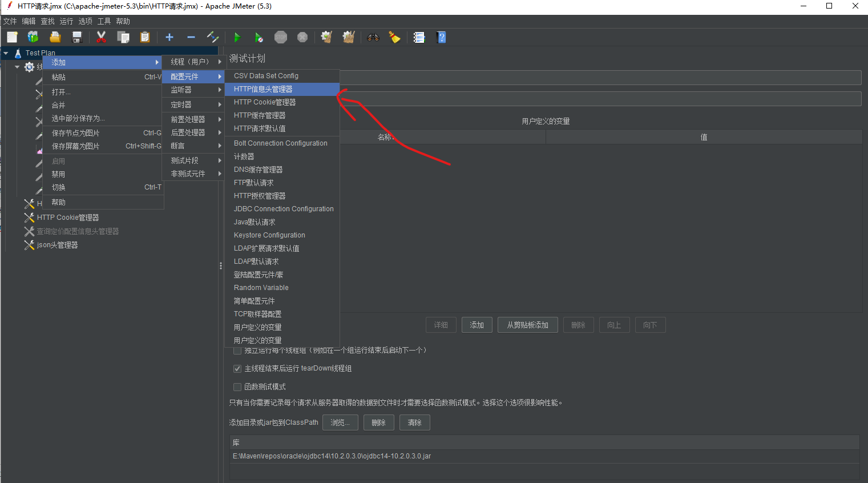Expand the 线程（用户）submenu

(x=193, y=62)
